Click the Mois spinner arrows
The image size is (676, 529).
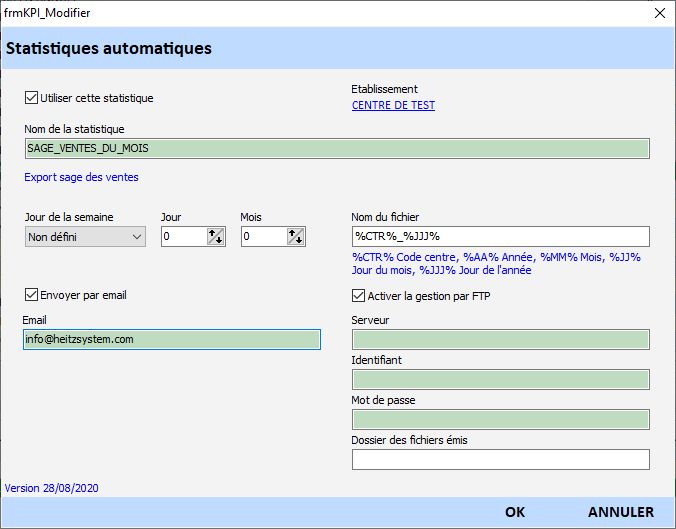(296, 237)
